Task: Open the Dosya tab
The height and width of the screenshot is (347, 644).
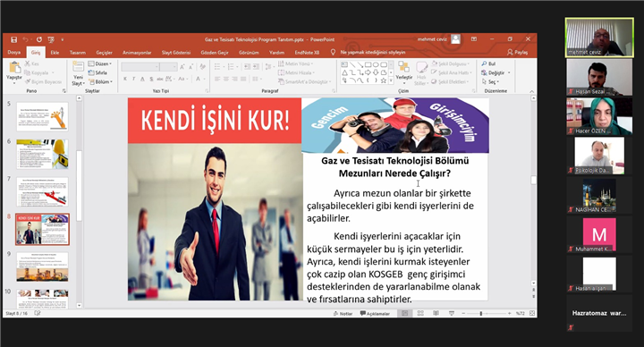Action: pyautogui.click(x=14, y=53)
